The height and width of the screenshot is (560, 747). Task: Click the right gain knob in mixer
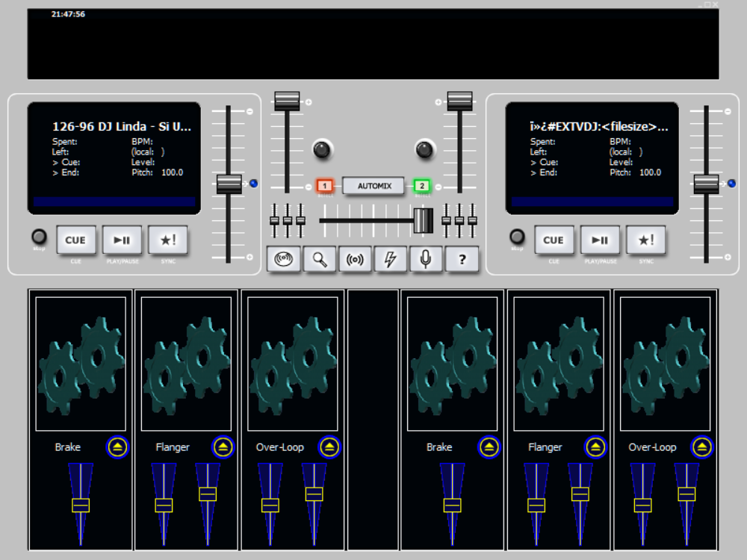(424, 149)
